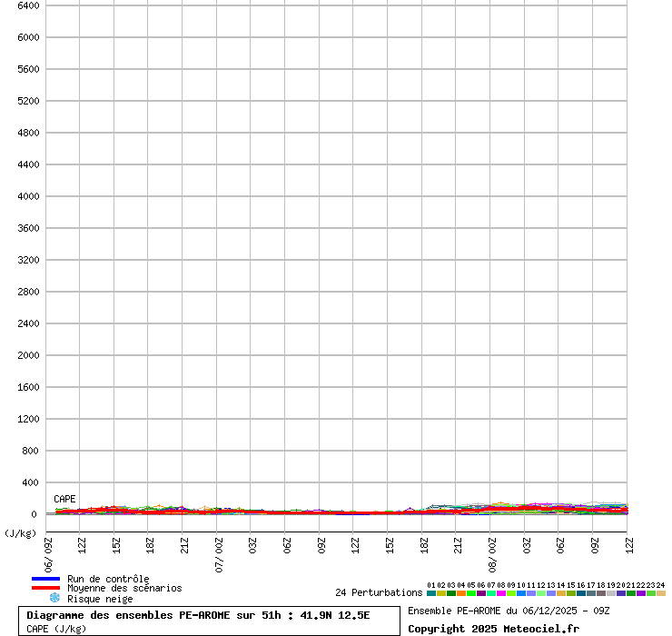
Task: Click the 24 Perturbations legend label
Action: (x=378, y=593)
